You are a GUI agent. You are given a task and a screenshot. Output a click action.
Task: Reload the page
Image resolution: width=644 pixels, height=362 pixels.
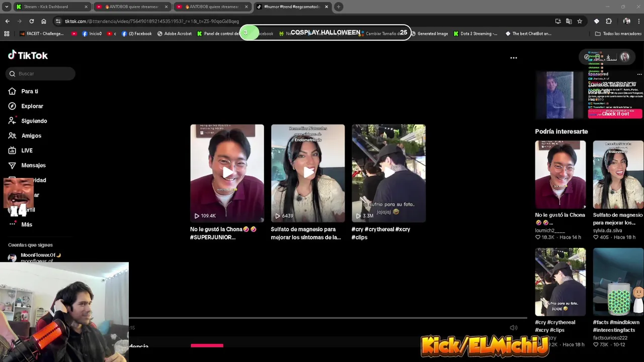coord(31,21)
